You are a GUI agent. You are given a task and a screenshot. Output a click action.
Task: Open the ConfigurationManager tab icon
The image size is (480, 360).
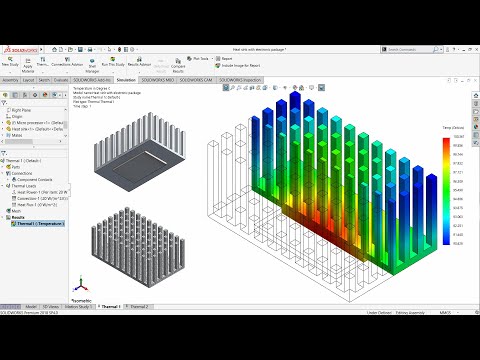pyautogui.click(x=25, y=95)
